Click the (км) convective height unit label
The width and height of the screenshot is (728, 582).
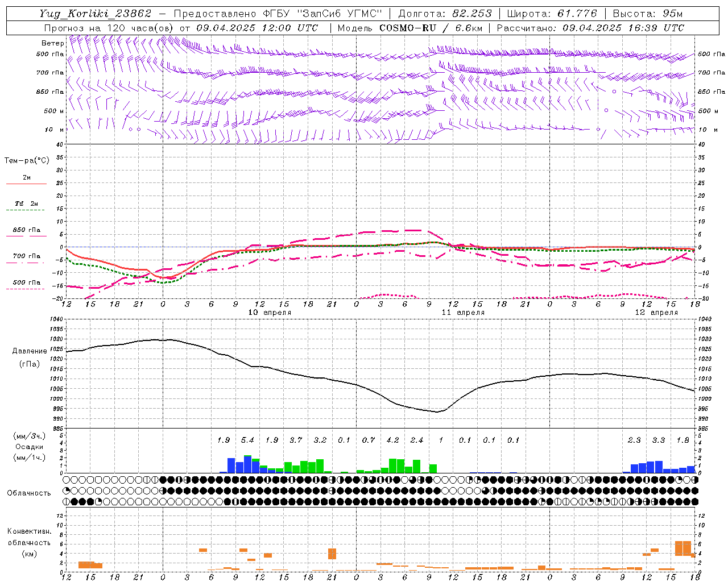pos(30,554)
